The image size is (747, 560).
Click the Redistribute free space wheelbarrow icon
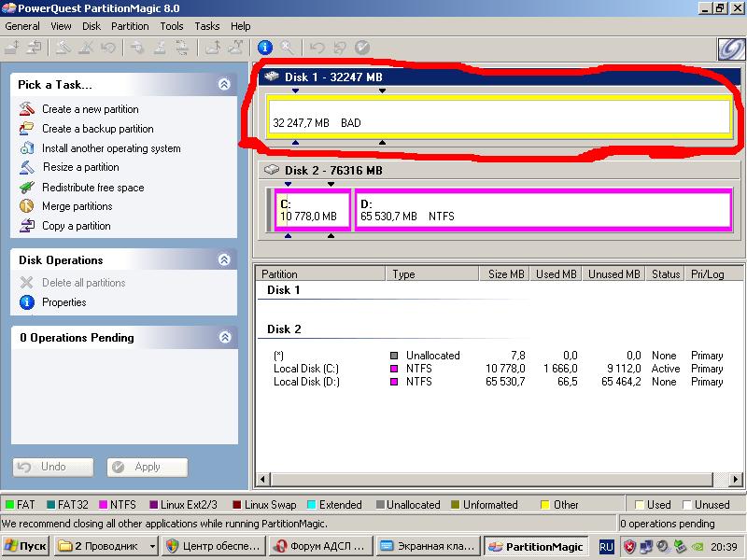click(x=26, y=188)
